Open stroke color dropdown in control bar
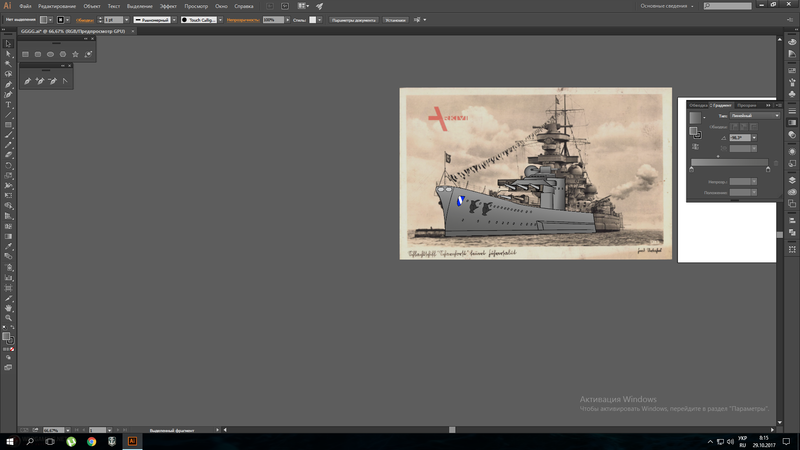 click(67, 20)
